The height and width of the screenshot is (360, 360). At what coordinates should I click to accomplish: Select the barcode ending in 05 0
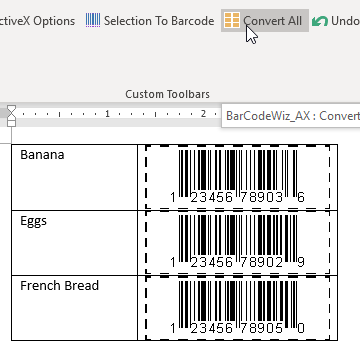click(x=238, y=308)
